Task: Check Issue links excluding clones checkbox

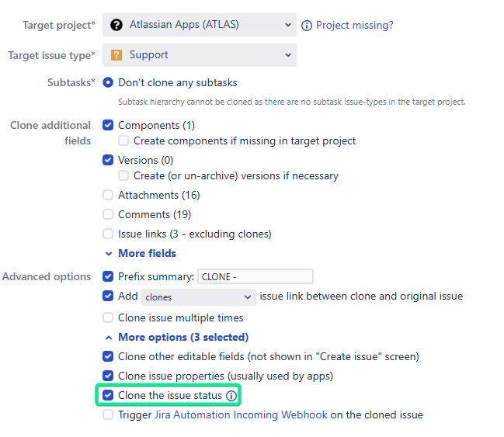Action: coord(108,234)
